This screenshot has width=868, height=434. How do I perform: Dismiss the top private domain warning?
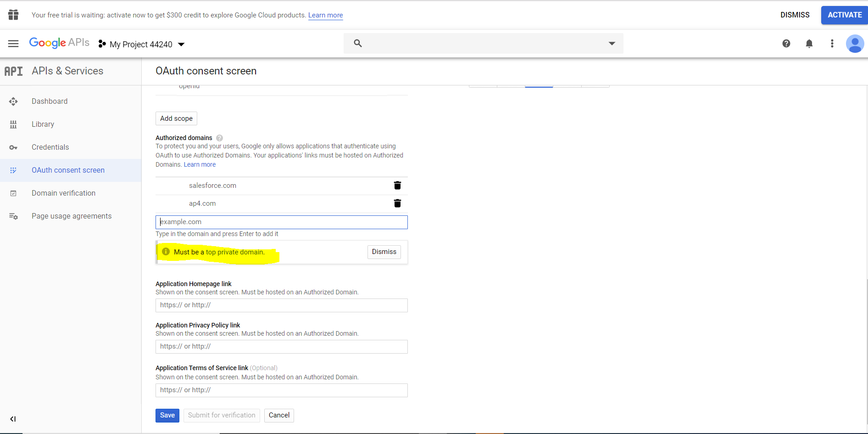click(384, 252)
